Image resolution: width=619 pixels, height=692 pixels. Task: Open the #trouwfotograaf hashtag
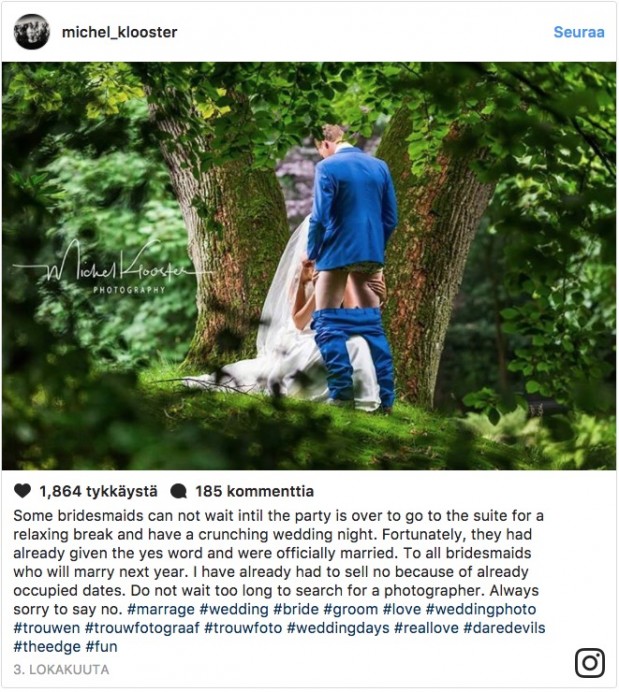click(142, 628)
